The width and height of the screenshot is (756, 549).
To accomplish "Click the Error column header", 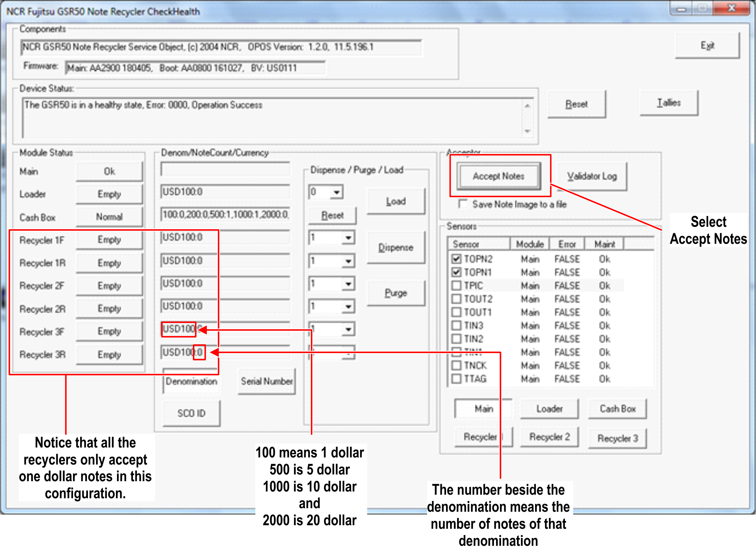I will coord(567,244).
